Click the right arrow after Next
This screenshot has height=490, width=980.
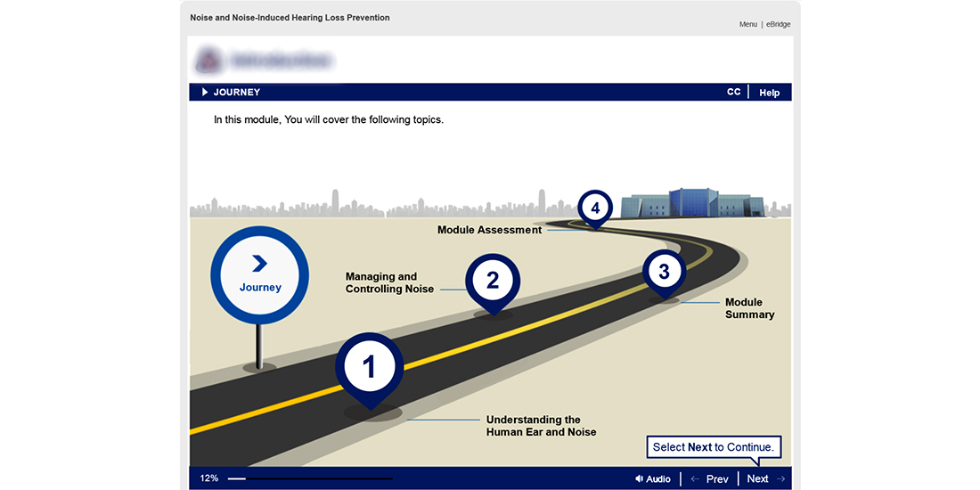780,478
